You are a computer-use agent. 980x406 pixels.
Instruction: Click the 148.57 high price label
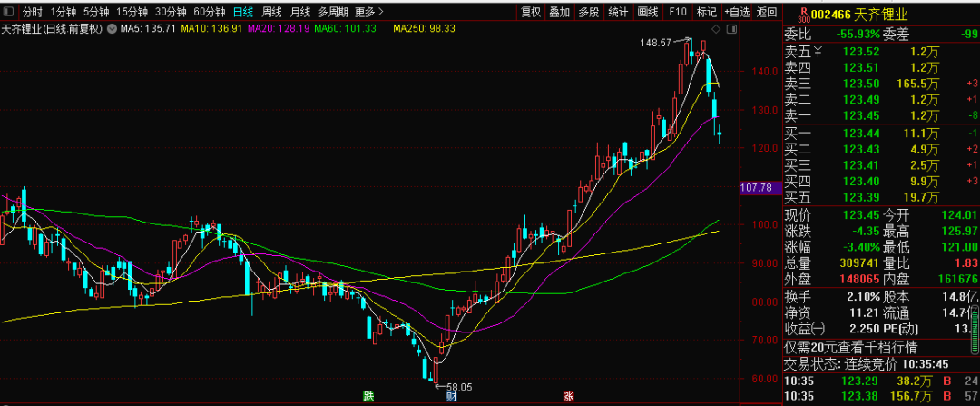coord(656,44)
